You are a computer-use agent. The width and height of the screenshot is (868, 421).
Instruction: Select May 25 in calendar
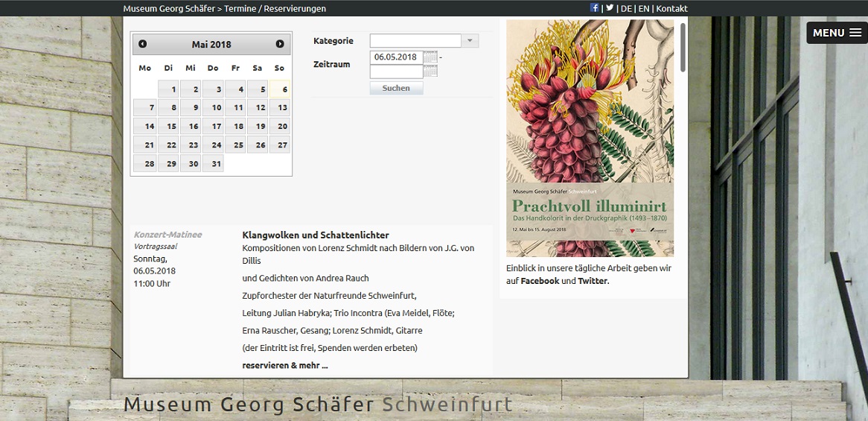[235, 145]
